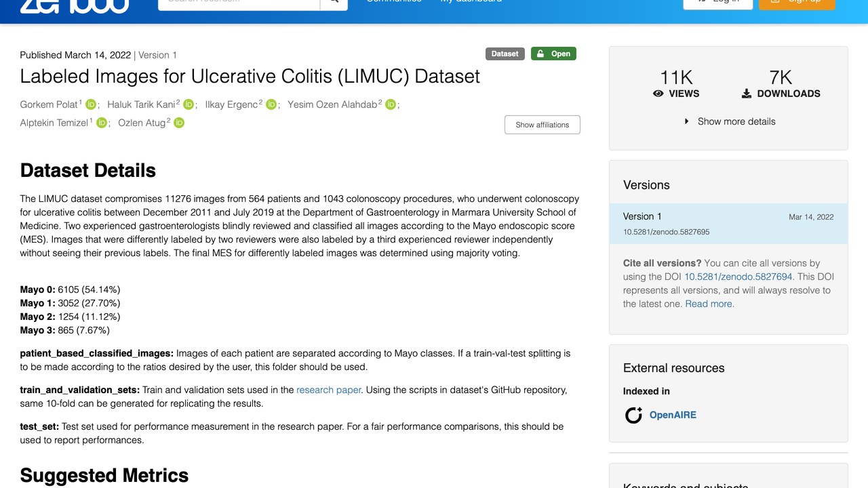The height and width of the screenshot is (488, 868).
Task: Open DOI 10.5281/zenodo.5827694 link
Action: [x=738, y=277]
